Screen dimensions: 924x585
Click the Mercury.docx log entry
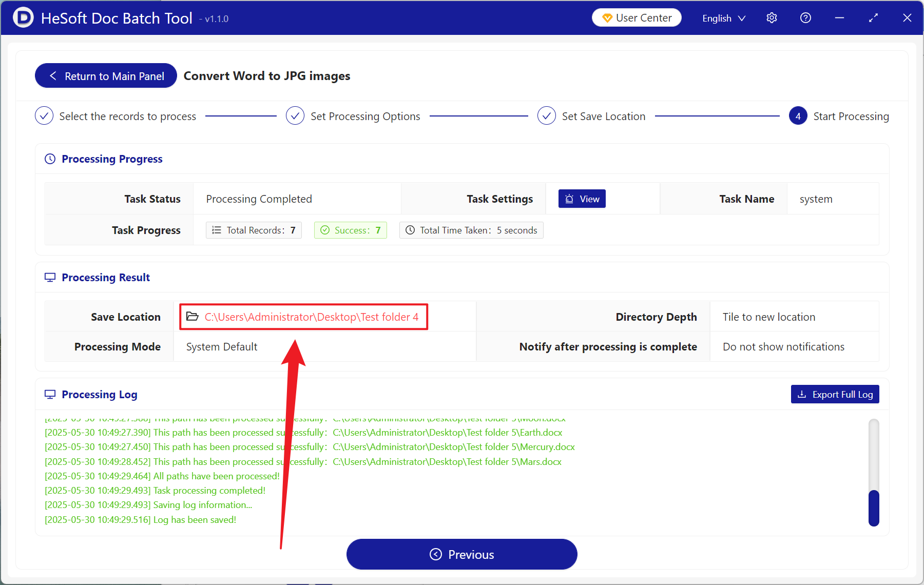[x=310, y=447]
